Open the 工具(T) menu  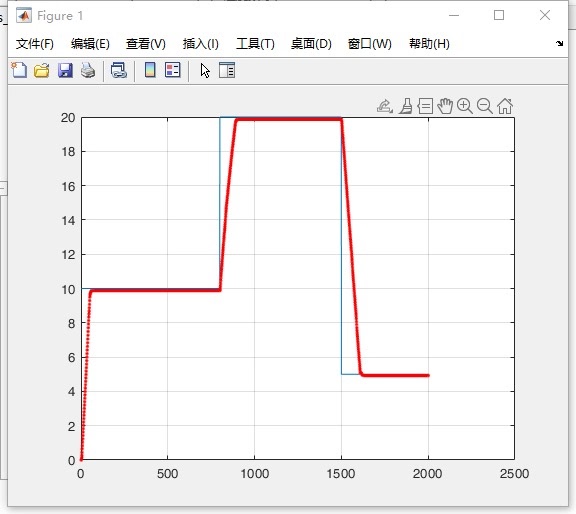coord(255,44)
